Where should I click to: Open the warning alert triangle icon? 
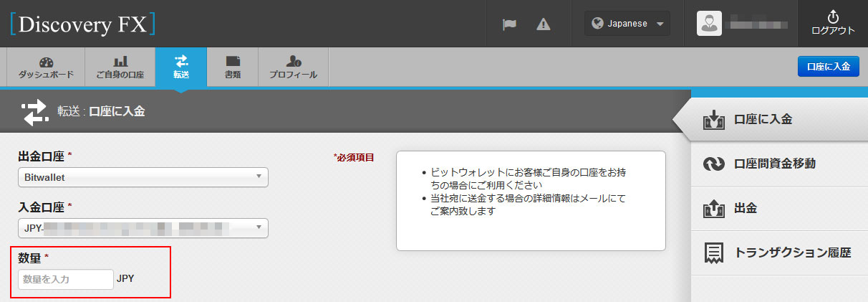pos(544,24)
